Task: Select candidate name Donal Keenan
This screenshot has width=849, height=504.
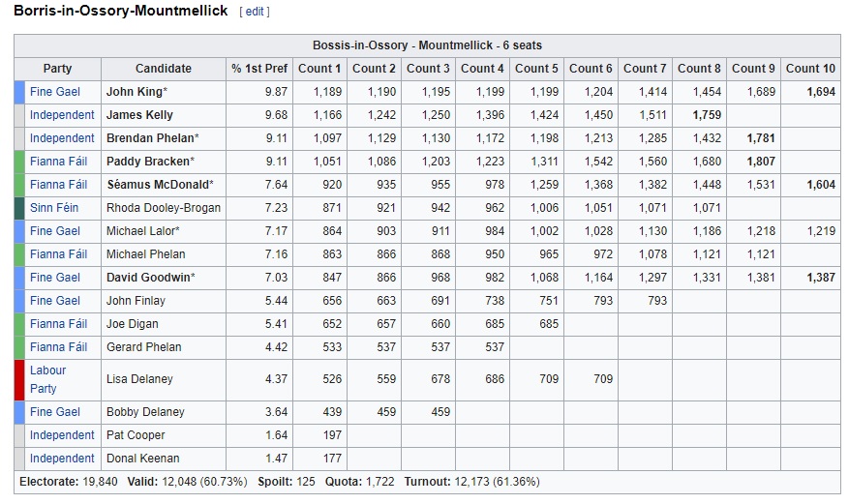Action: point(143,460)
